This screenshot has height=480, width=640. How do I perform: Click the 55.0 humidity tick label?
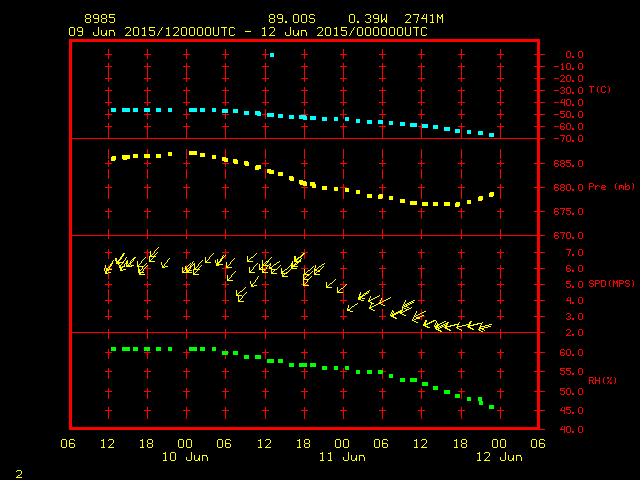(571, 372)
